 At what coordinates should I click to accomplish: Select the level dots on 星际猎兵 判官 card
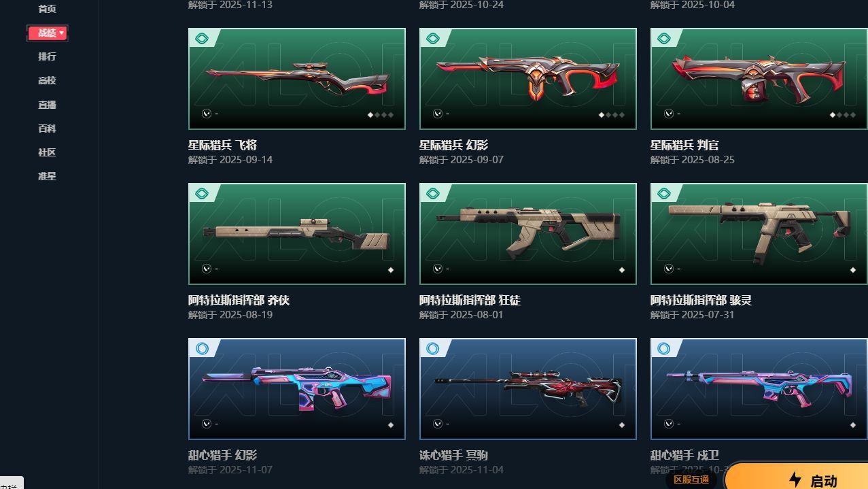coord(843,115)
